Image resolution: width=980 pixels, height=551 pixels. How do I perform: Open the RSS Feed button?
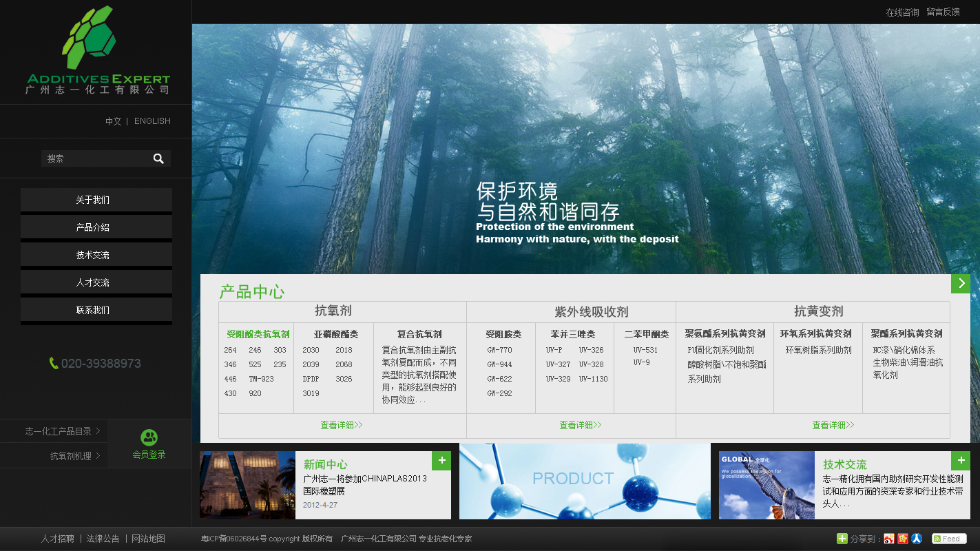949,539
